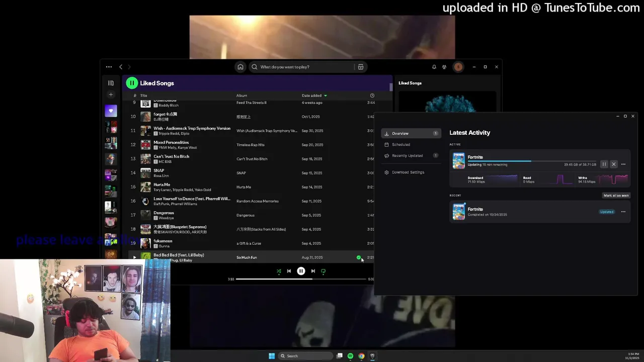Open Spotify notifications bell

[434, 67]
